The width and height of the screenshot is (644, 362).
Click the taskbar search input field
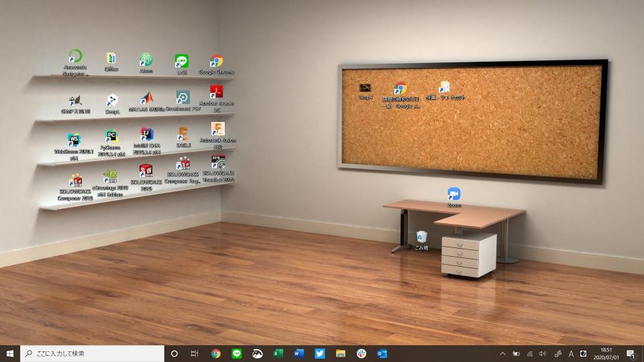click(93, 353)
